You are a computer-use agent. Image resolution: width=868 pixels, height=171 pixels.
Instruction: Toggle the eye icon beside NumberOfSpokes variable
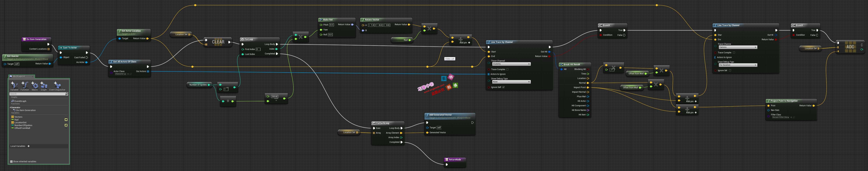[x=66, y=125]
